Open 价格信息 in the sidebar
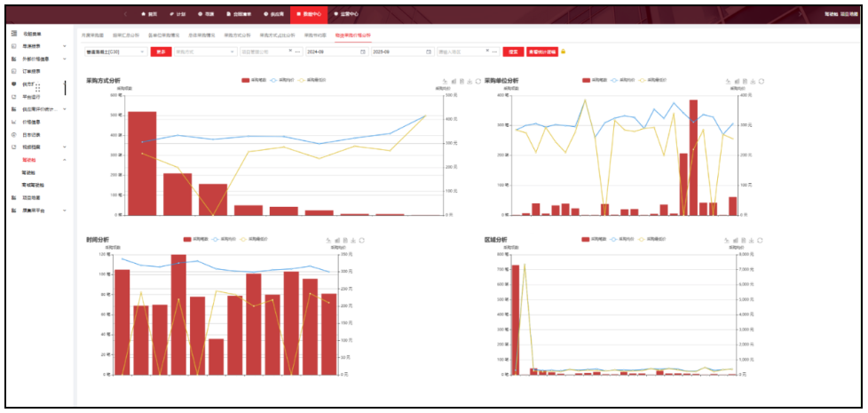The image size is (868, 413). [31, 122]
